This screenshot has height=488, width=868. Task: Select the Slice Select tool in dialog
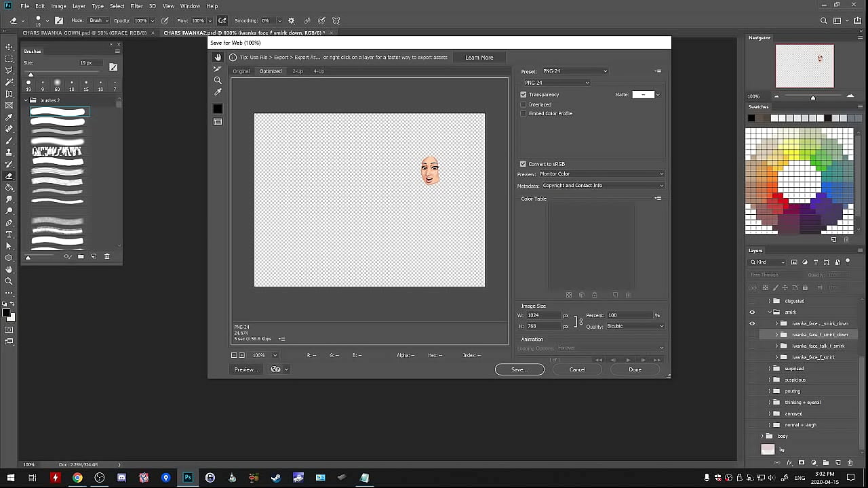coord(218,69)
